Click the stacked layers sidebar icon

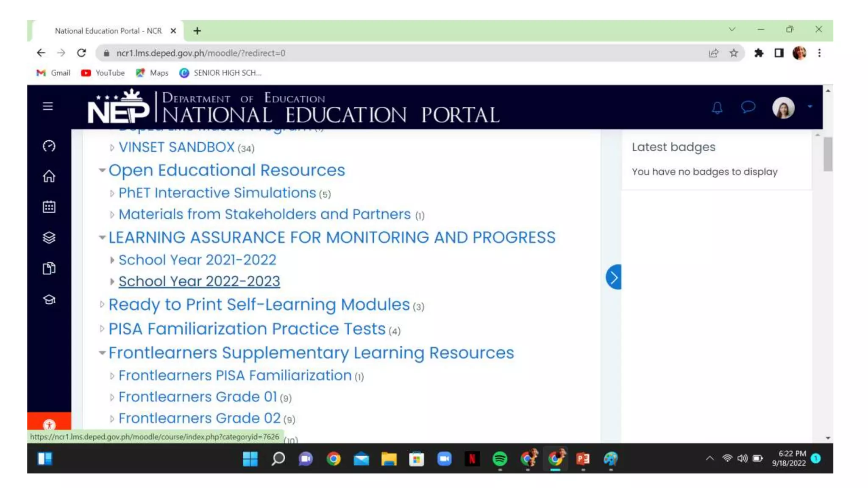[49, 238]
